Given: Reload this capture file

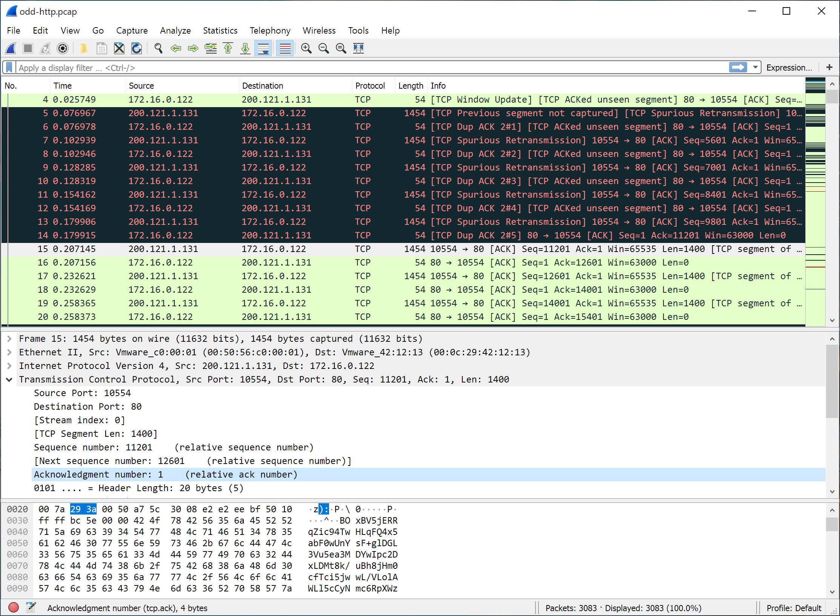Looking at the screenshot, I should pos(136,48).
